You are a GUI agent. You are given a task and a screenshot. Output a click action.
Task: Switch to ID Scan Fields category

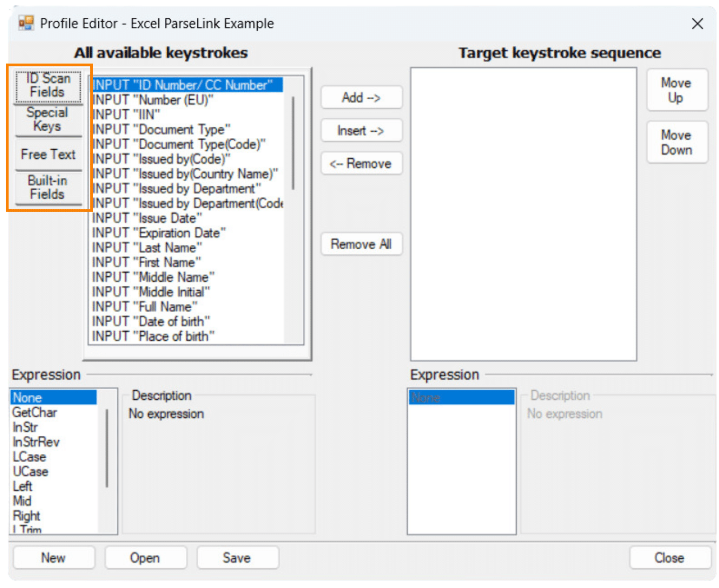48,85
